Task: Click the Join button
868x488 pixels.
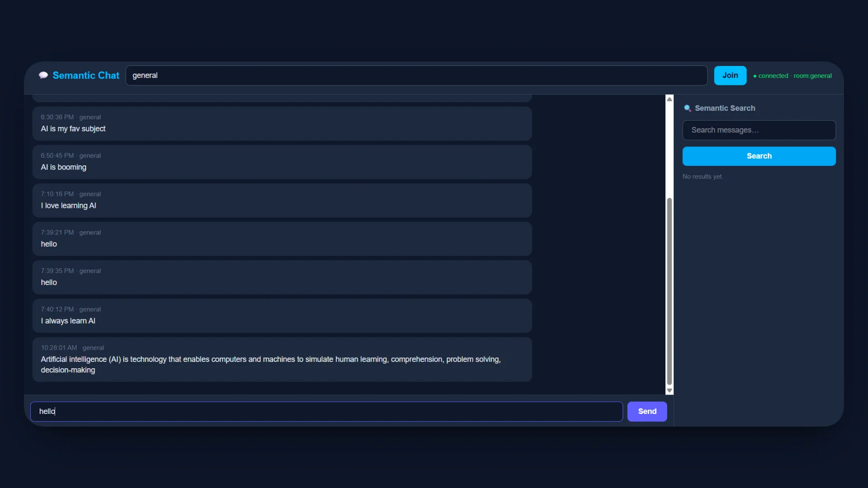Action: pyautogui.click(x=730, y=75)
